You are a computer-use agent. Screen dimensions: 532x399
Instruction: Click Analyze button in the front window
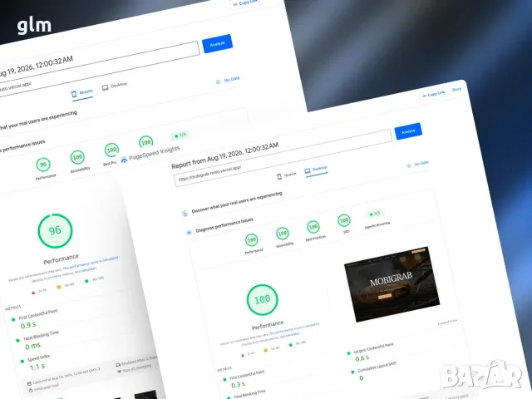click(x=408, y=131)
